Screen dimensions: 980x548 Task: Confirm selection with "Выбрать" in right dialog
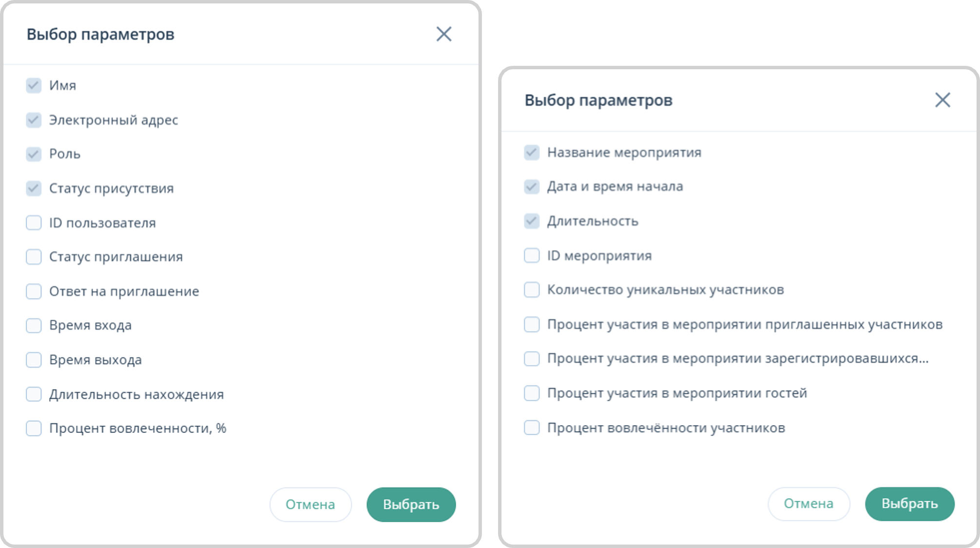tap(910, 504)
